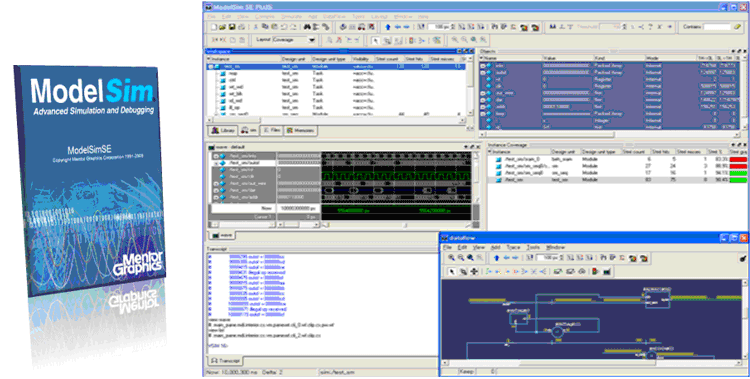Click inside the Contains search field

click(717, 27)
